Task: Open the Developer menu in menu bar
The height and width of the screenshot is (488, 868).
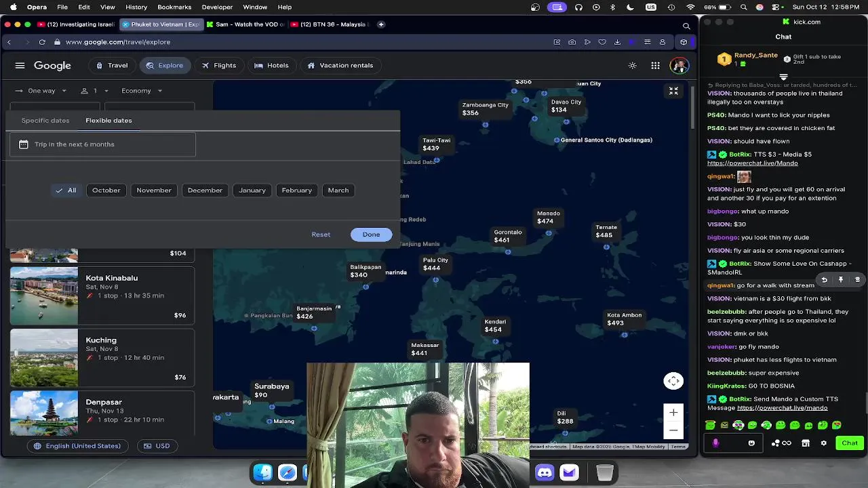Action: tap(217, 7)
